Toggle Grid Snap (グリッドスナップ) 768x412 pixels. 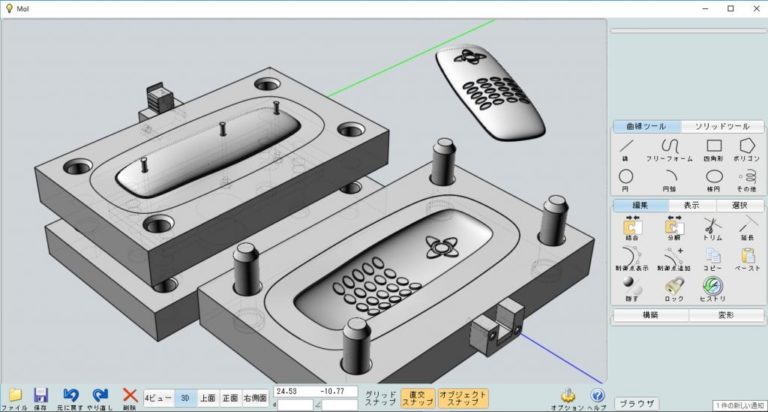click(380, 398)
